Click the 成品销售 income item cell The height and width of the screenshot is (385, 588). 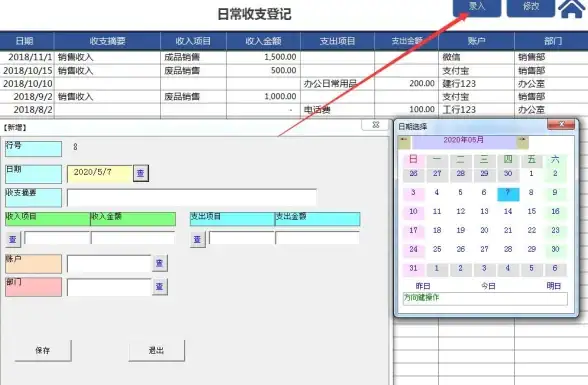(193, 57)
